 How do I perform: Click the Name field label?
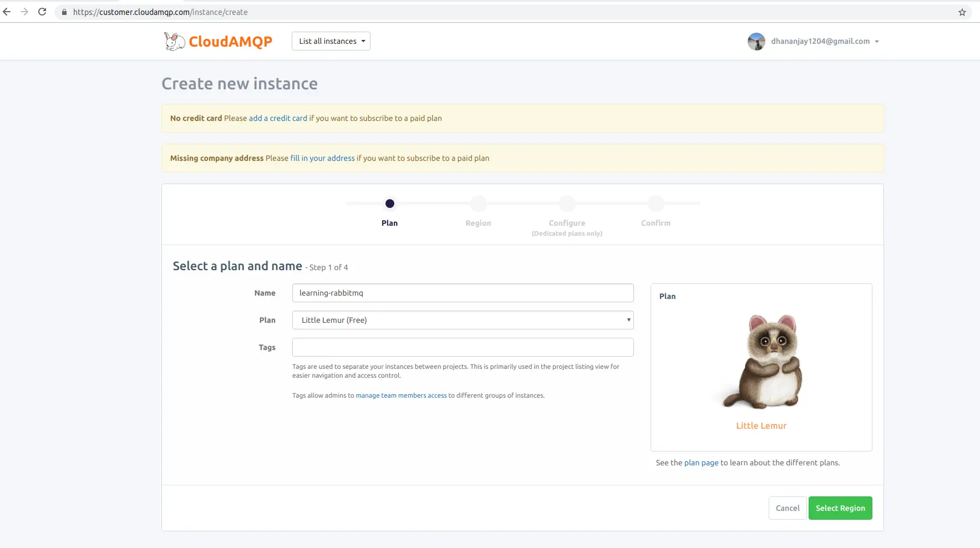pos(265,293)
